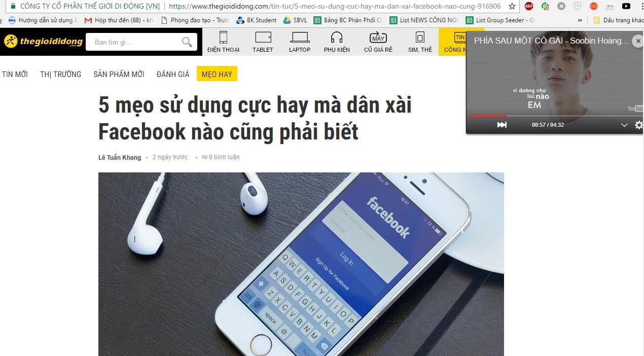This screenshot has width=644, height=356.
Task: Select the MẸO HAY tab
Action: click(x=217, y=74)
